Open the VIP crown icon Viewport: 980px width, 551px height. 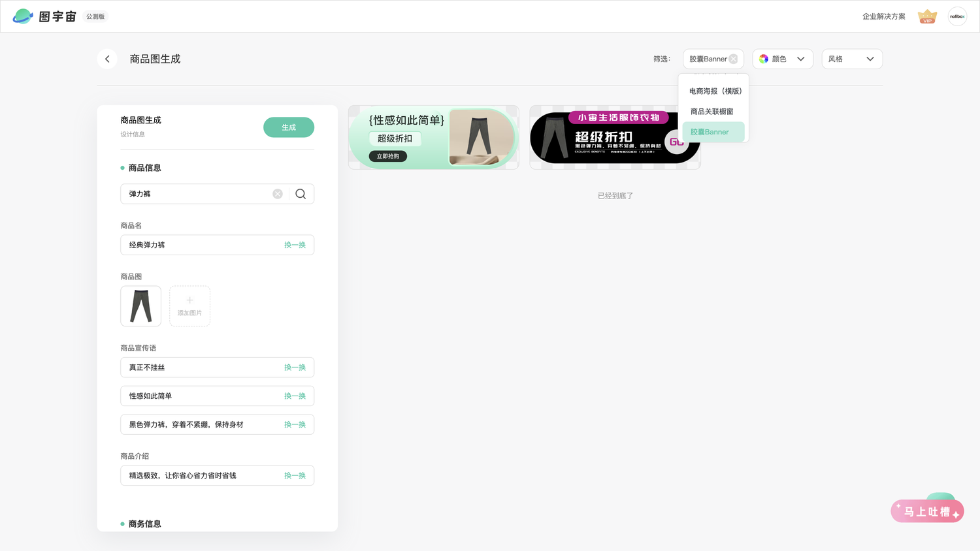click(x=927, y=16)
